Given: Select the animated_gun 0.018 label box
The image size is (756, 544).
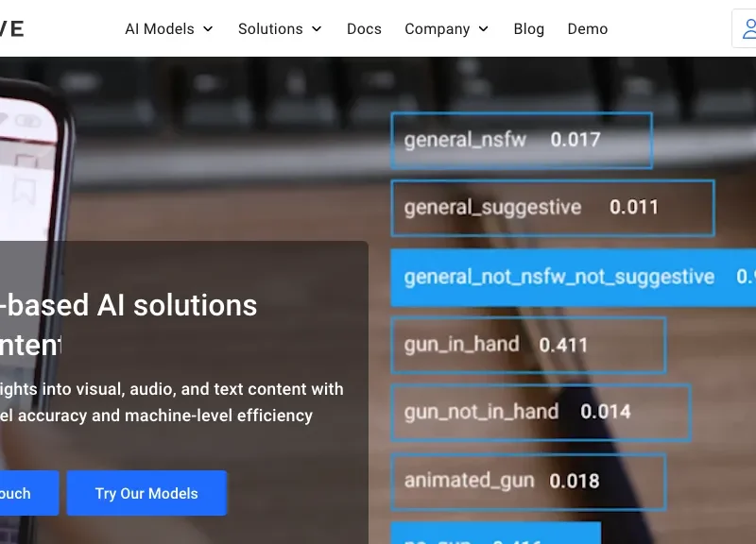Looking at the screenshot, I should [528, 482].
